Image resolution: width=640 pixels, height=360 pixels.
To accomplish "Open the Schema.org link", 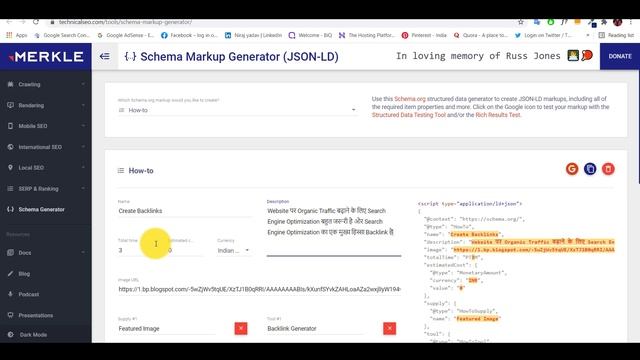I will (410, 99).
